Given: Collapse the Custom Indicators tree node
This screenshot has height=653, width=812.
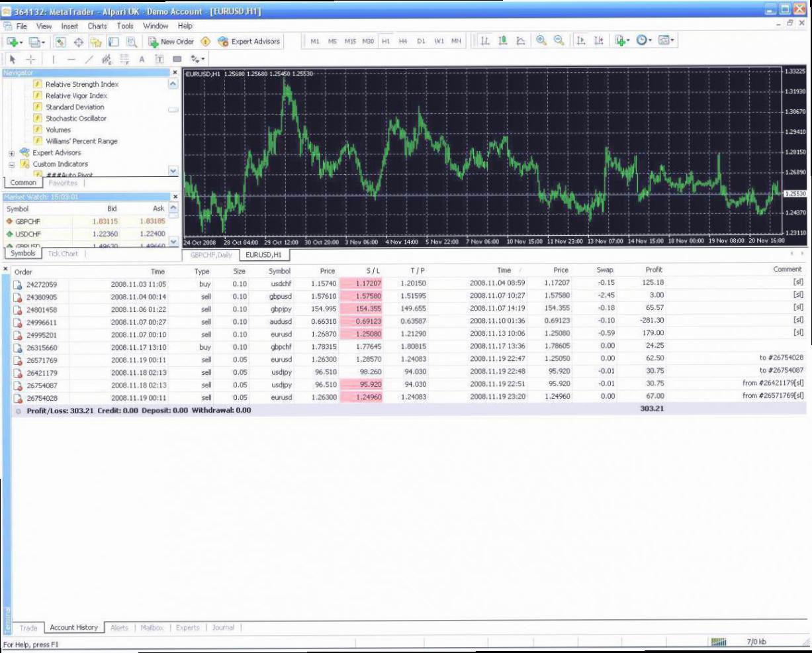Looking at the screenshot, I should (x=11, y=164).
